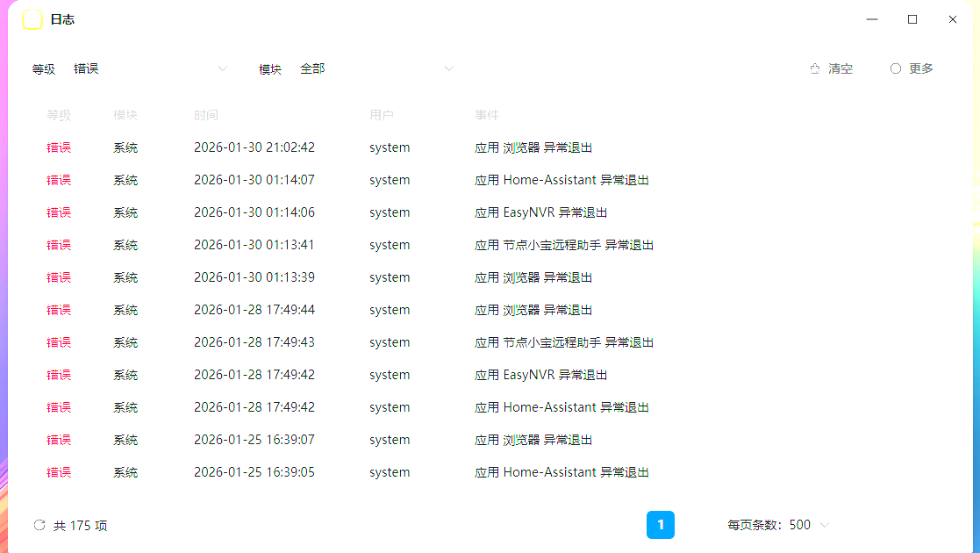Open the Home-Assistant link in the 01:14:07 row

(x=551, y=179)
